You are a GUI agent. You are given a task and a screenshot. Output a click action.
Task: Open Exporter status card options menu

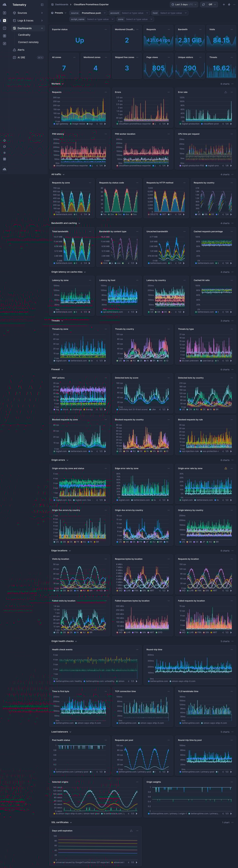tap(106, 29)
